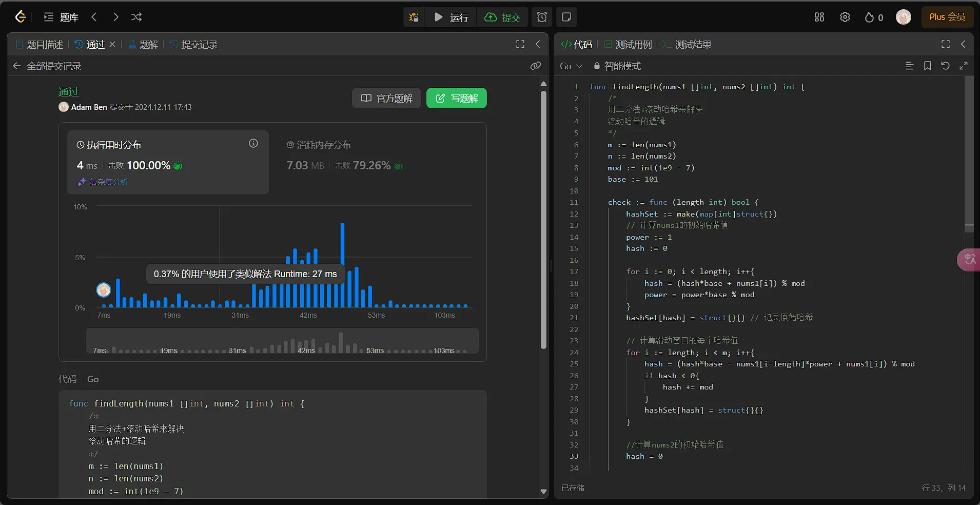Open the layout grid icon

tap(819, 17)
